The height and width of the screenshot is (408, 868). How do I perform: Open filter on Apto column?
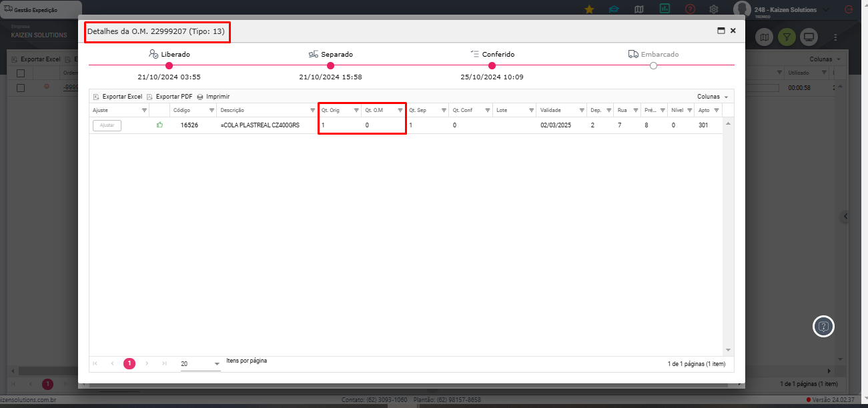717,110
